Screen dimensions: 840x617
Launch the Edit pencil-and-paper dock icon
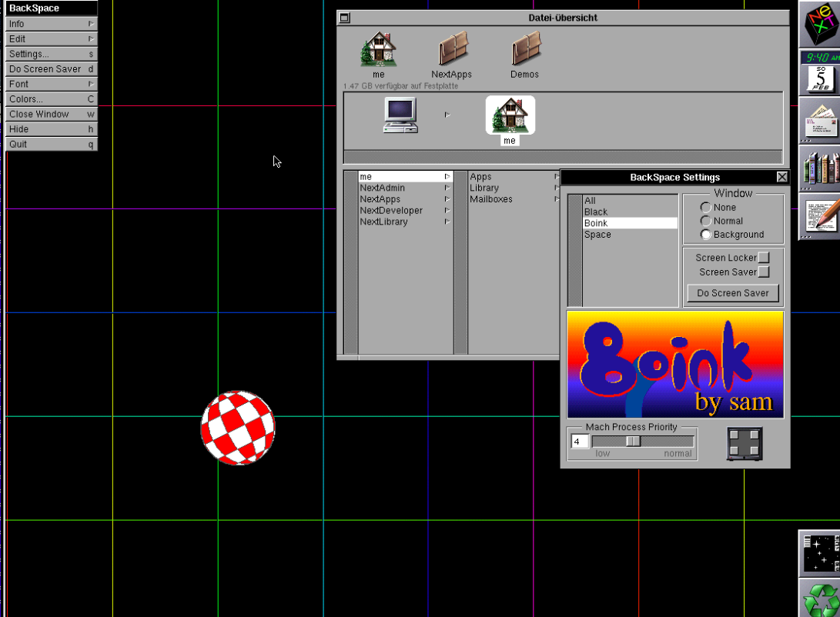(821, 215)
